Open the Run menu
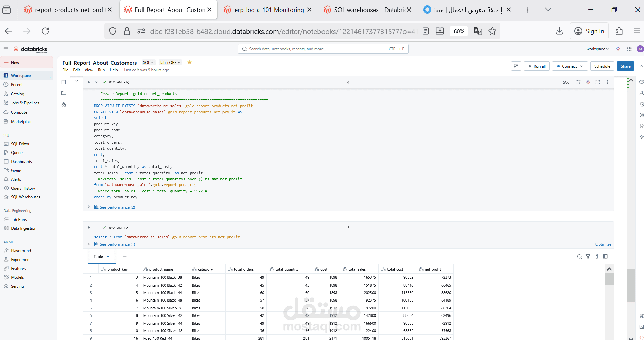 (101, 70)
